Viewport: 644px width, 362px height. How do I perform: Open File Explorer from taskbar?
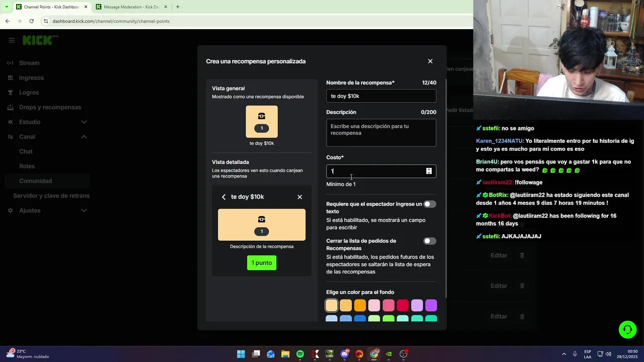tap(285, 354)
